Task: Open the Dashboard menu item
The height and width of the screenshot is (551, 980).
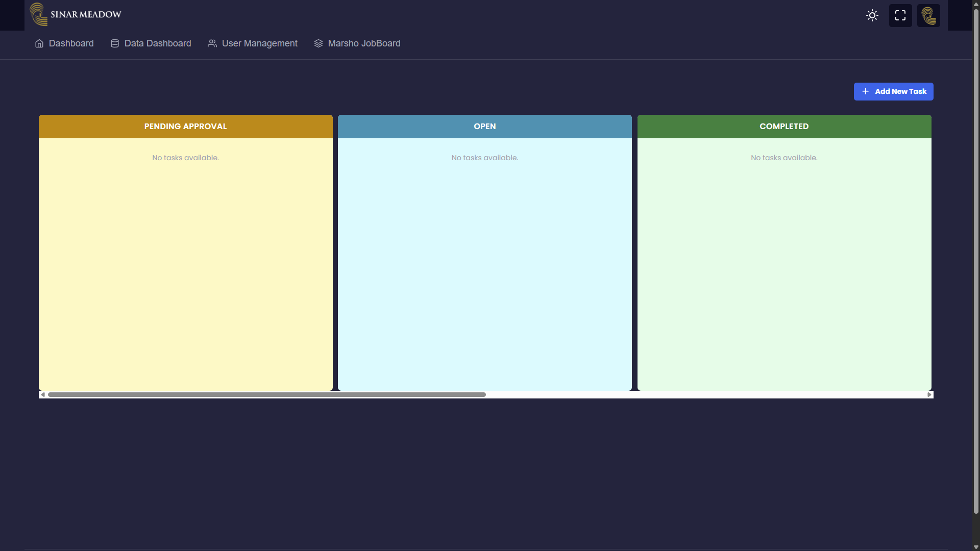Action: click(71, 43)
